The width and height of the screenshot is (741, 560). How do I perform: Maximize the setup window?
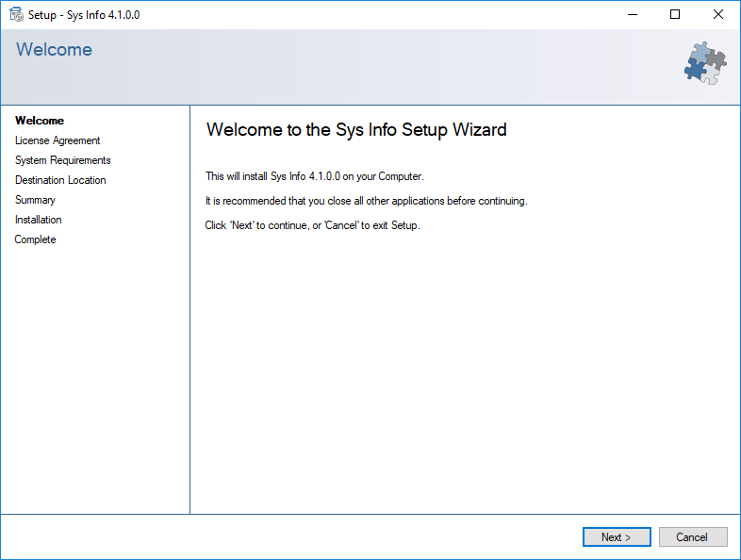point(675,15)
